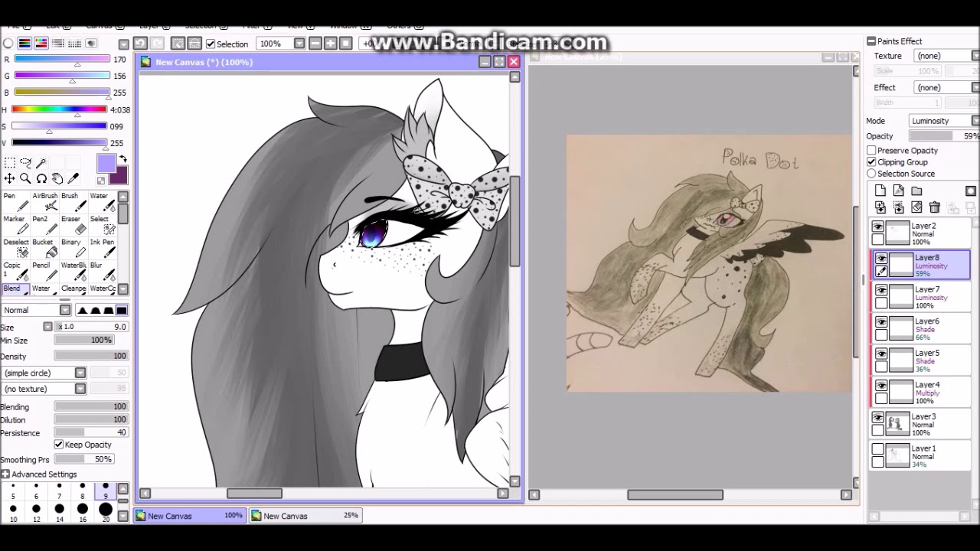Image resolution: width=980 pixels, height=551 pixels.
Task: Hide Layer2 using its eye icon
Action: coord(878,227)
